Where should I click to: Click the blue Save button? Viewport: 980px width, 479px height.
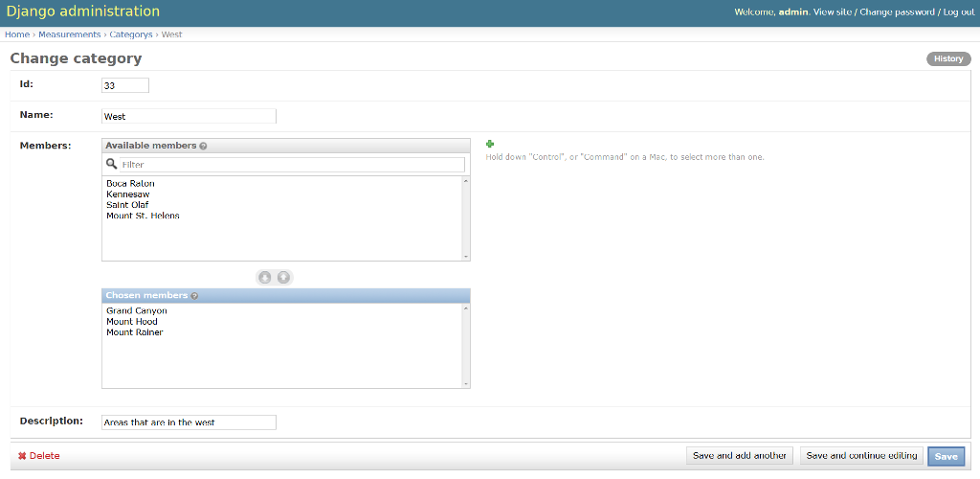(947, 457)
